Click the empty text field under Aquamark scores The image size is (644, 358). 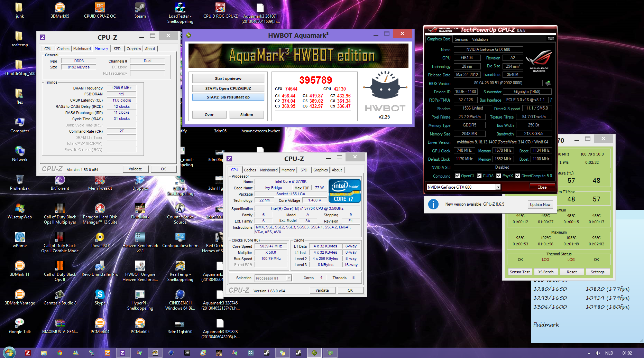[313, 114]
